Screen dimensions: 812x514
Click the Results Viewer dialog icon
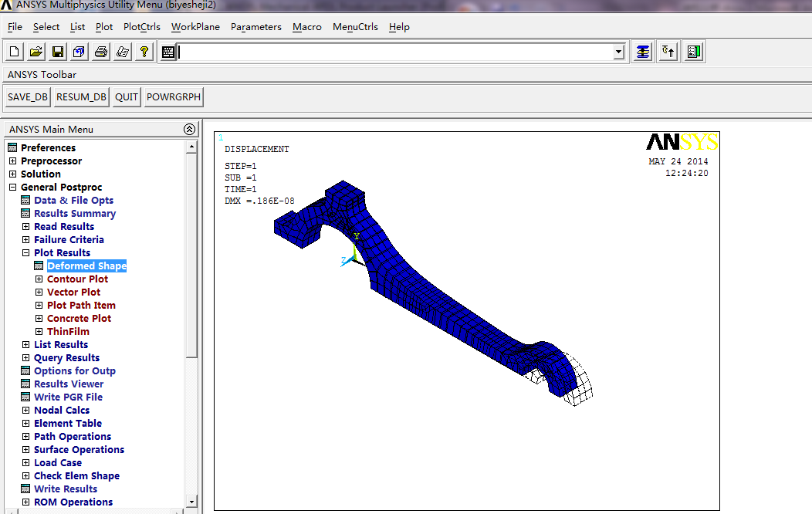[x=25, y=384]
